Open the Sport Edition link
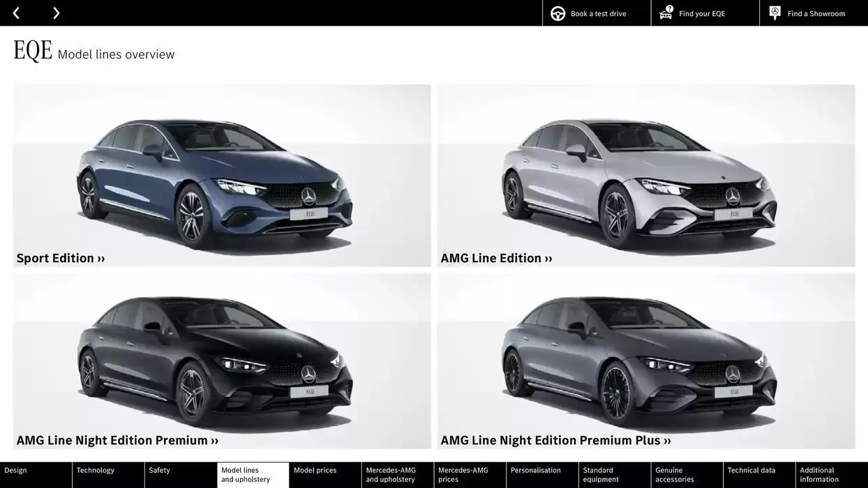The width and height of the screenshot is (868, 488). (x=61, y=258)
